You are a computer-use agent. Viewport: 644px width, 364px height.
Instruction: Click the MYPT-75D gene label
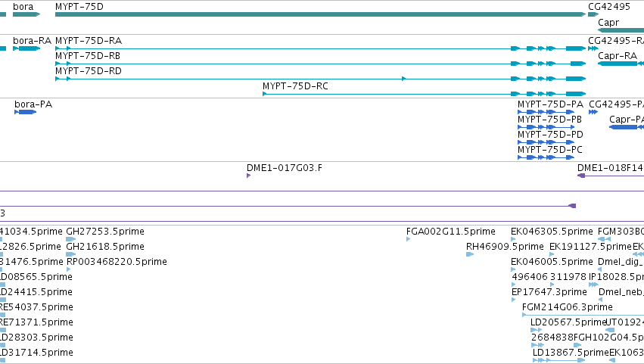click(x=79, y=7)
